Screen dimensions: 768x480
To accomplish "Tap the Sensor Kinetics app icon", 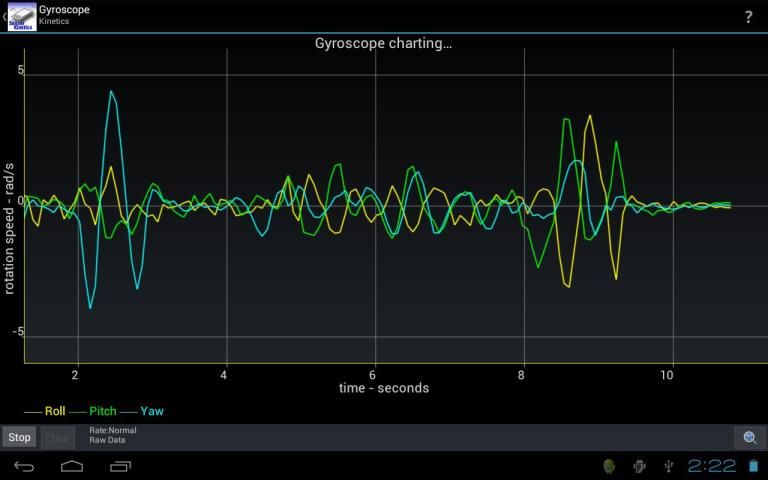I will [x=22, y=17].
